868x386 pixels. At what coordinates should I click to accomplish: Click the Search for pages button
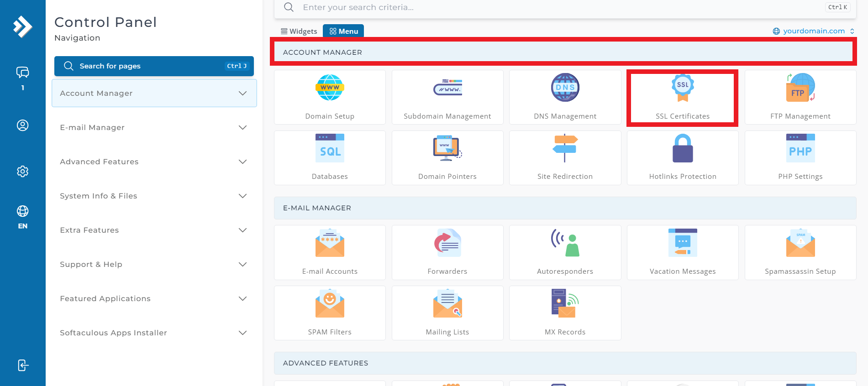click(154, 66)
